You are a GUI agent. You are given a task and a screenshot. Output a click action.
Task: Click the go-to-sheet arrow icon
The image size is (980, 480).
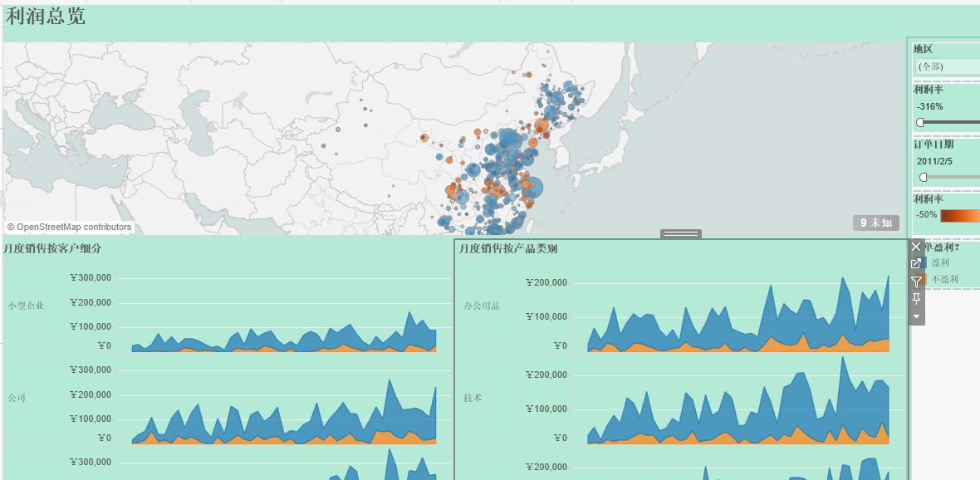pos(917,263)
